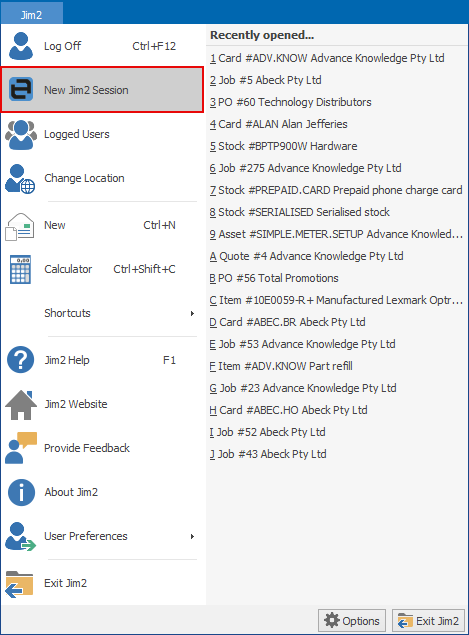
Task: Click the User Preferences person icon
Action: pos(20,537)
